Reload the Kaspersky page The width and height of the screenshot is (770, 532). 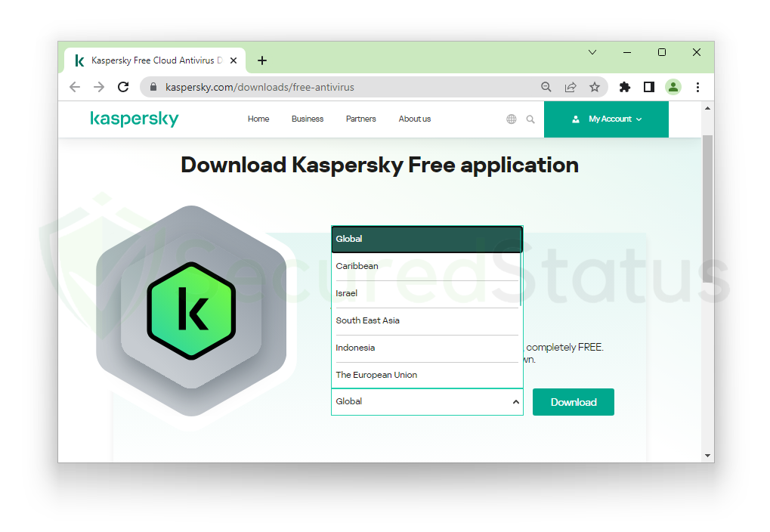coord(123,87)
